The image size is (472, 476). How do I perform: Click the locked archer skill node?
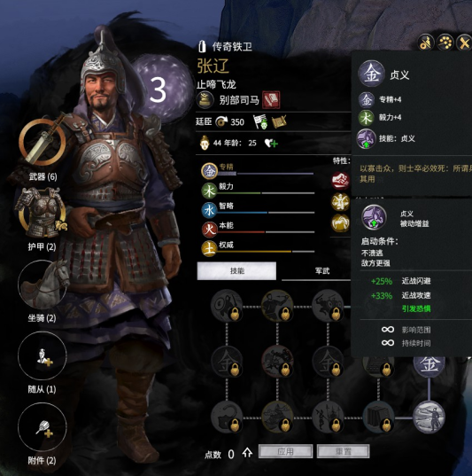click(277, 305)
